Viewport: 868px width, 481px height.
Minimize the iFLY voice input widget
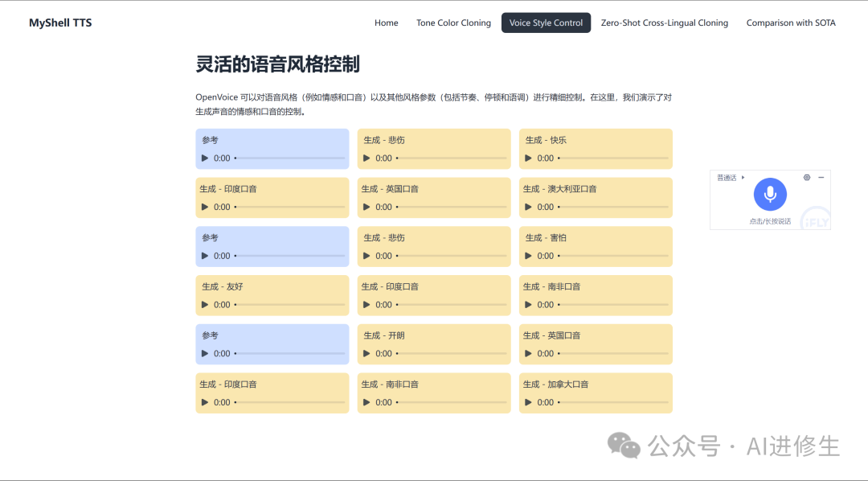pos(821,177)
